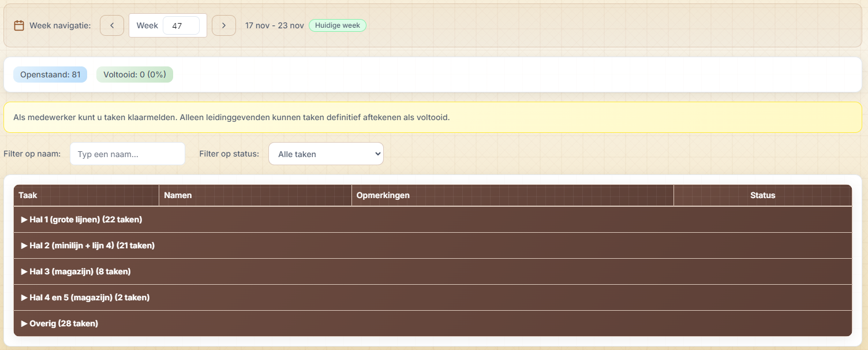This screenshot has width=868, height=350.
Task: Expand the Overig (28 taken) group
Action: [59, 323]
